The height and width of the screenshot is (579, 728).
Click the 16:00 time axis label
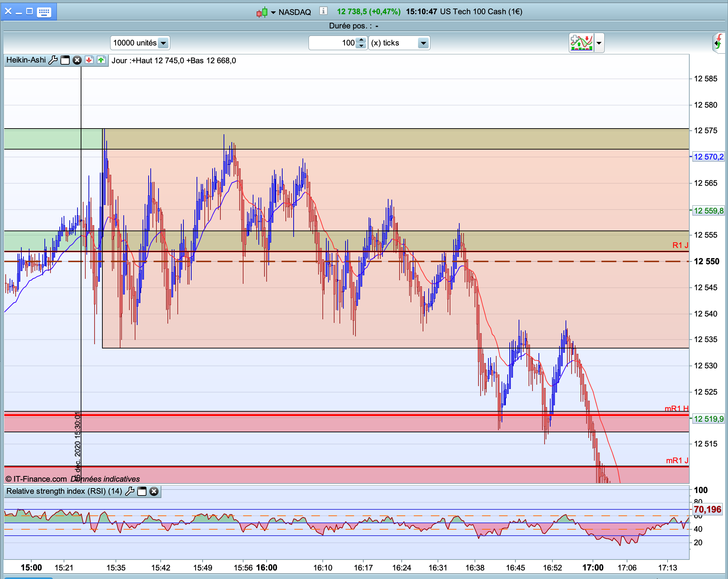coord(267,567)
